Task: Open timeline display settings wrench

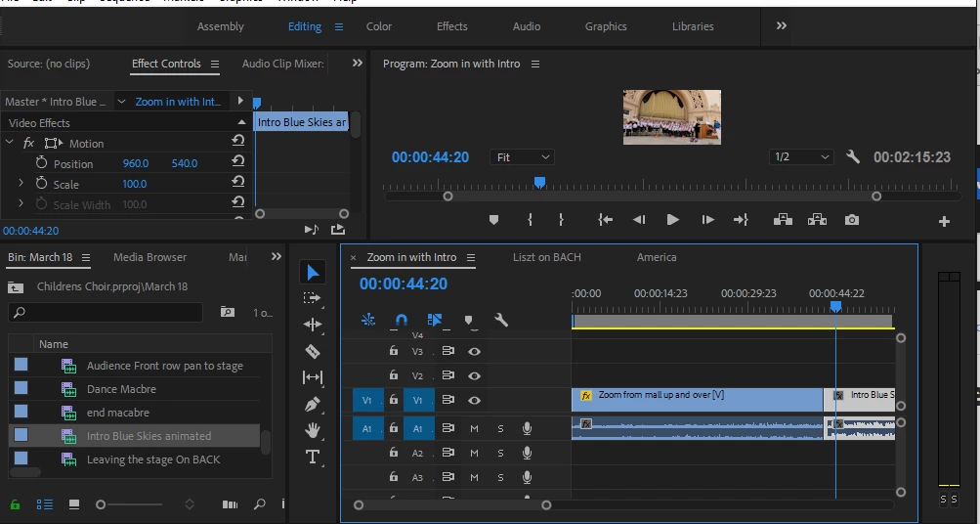Action: click(501, 320)
